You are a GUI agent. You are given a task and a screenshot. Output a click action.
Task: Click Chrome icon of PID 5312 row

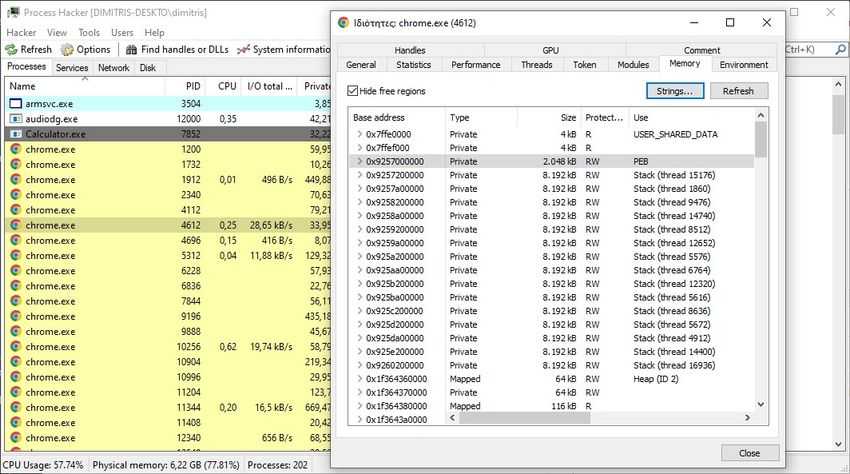16,255
